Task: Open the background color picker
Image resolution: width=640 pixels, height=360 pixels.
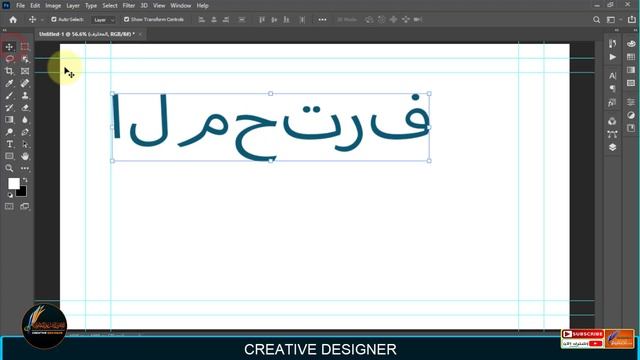Action: pyautogui.click(x=22, y=192)
